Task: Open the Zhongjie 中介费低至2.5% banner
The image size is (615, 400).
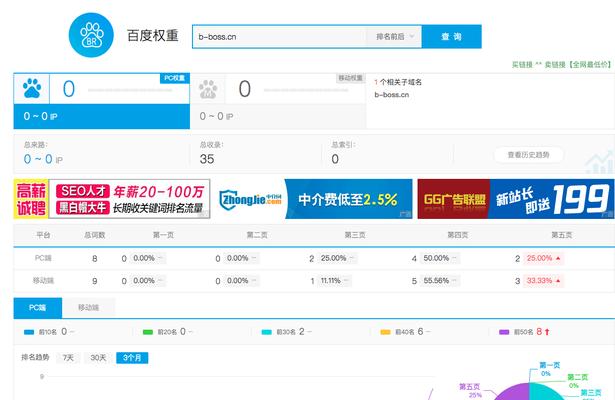Action: 313,199
